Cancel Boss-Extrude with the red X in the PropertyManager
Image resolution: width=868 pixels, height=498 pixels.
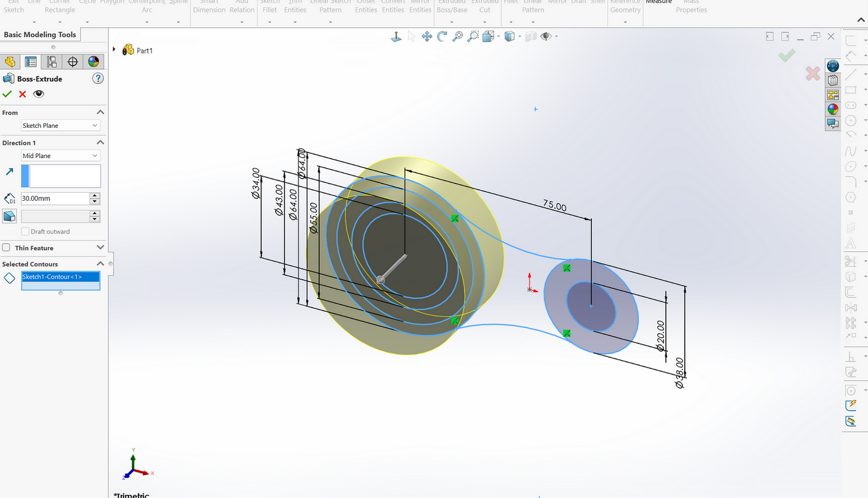tap(23, 94)
